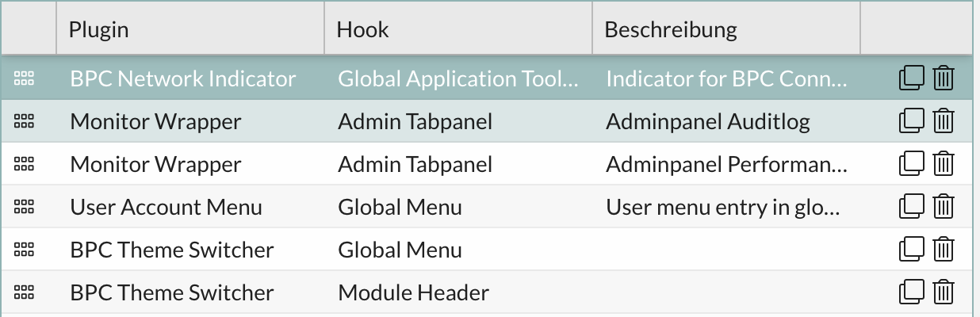Duplicate the BPC Network Indicator plugin row
This screenshot has width=980, height=317.
click(x=911, y=78)
